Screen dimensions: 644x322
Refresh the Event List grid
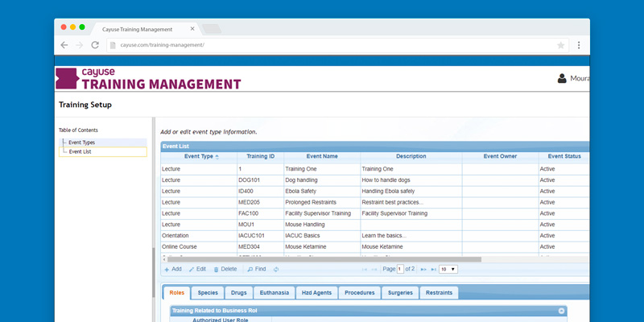(x=276, y=270)
